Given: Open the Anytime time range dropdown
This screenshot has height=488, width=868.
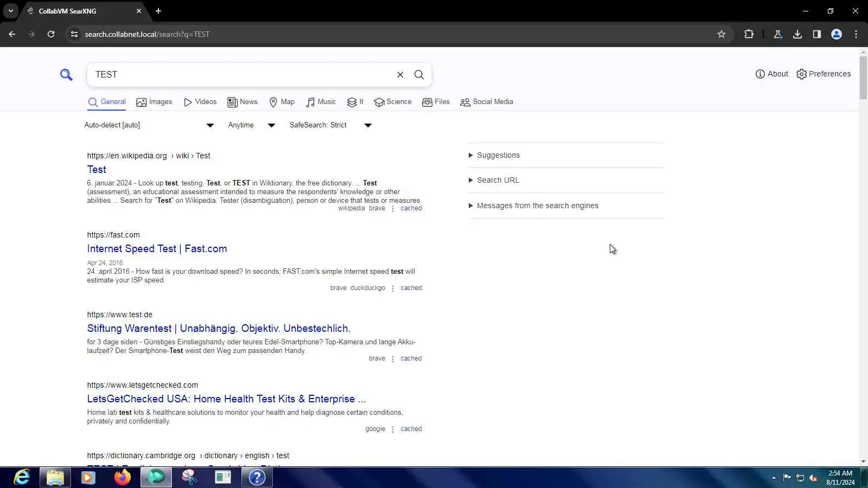Looking at the screenshot, I should coord(252,125).
